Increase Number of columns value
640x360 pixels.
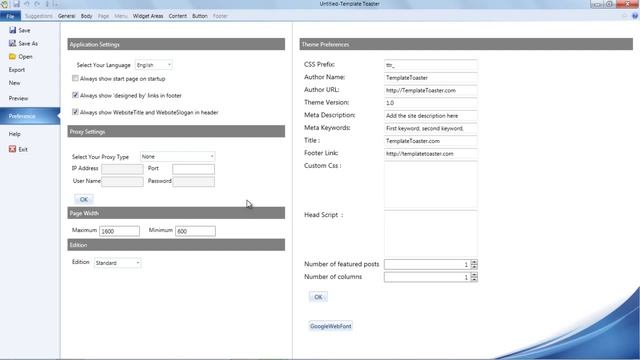[x=474, y=275]
